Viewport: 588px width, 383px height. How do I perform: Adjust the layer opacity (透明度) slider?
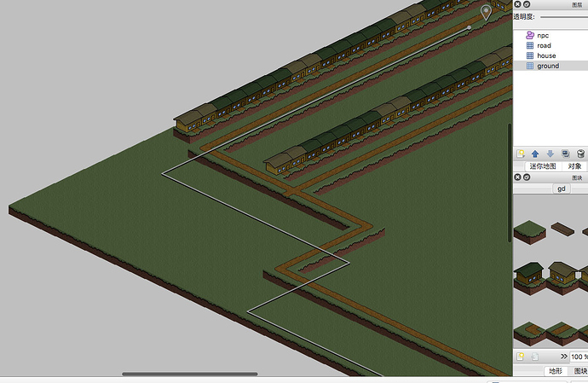point(564,17)
